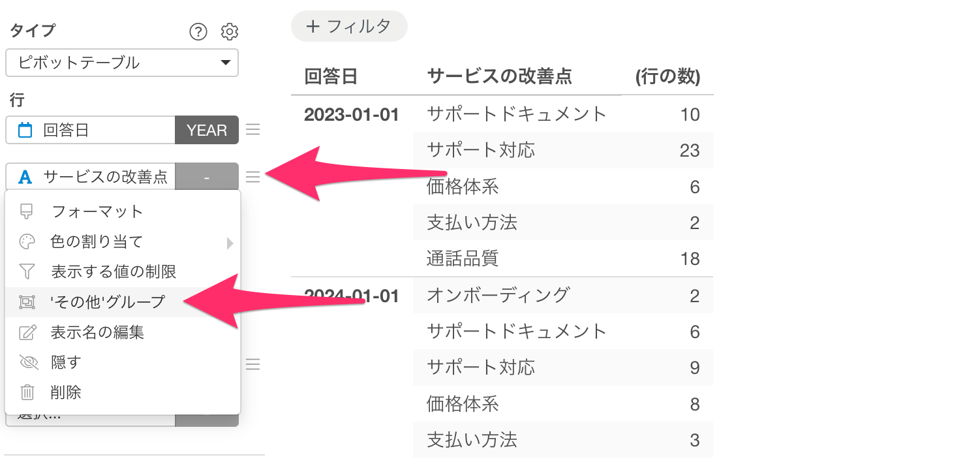Open the chart settings gear icon

(230, 31)
